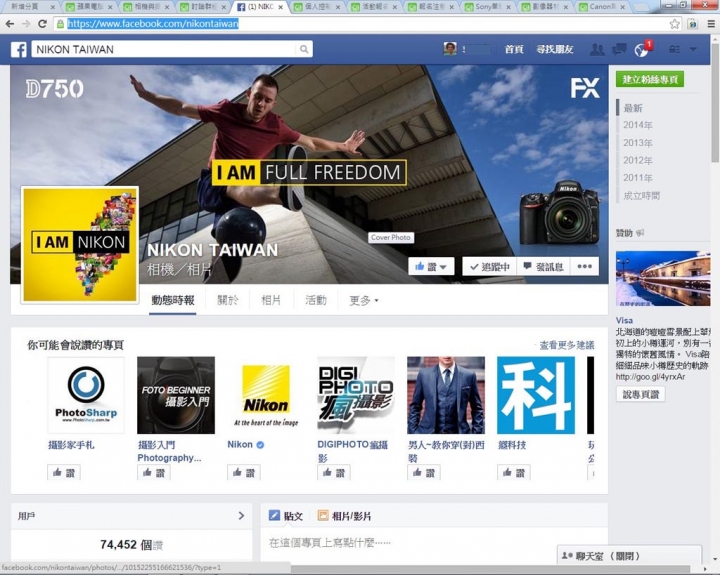Like 男人~教你穿(對)西裝 page
The image size is (720, 575).
[424, 473]
